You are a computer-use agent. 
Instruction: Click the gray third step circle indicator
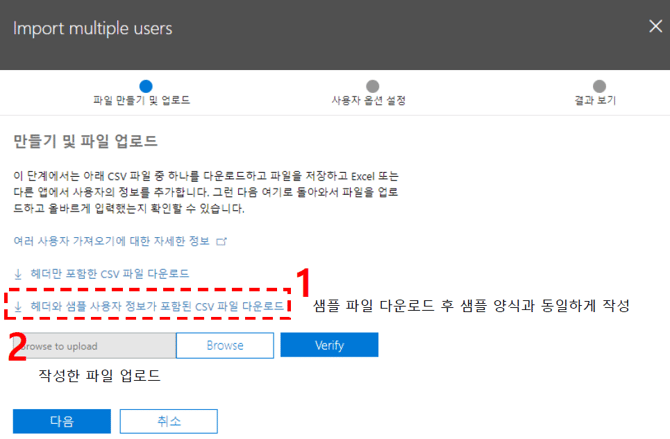[599, 87]
